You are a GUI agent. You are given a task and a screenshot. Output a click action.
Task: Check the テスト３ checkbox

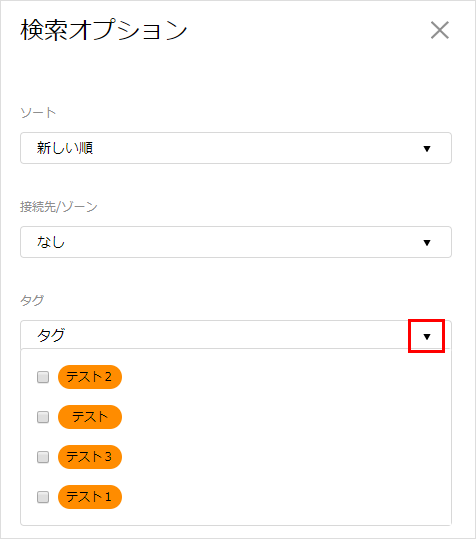[43, 457]
